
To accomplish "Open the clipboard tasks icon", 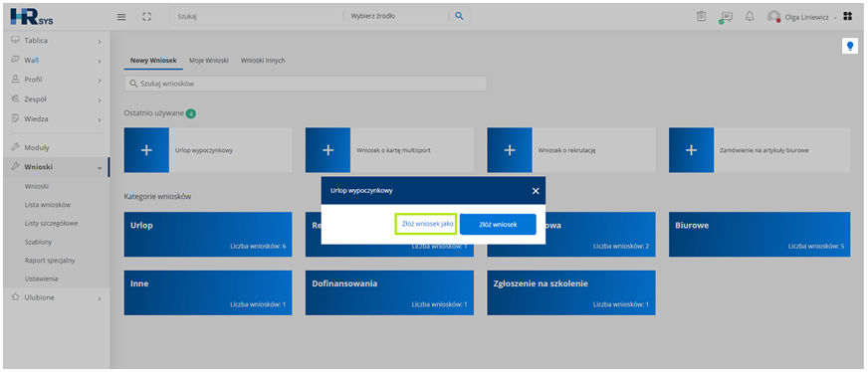I will (702, 17).
